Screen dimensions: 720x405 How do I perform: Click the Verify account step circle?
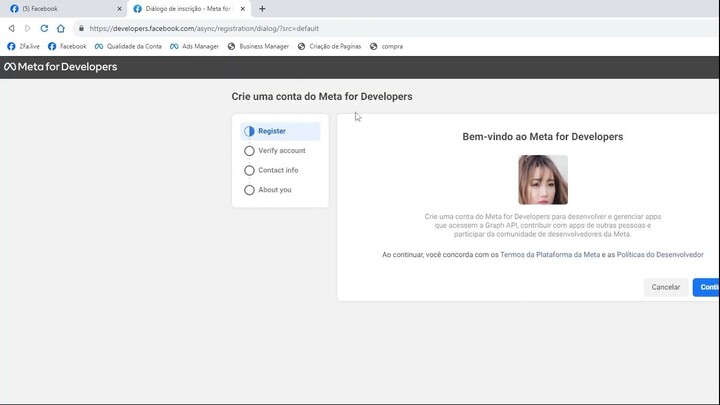click(249, 151)
